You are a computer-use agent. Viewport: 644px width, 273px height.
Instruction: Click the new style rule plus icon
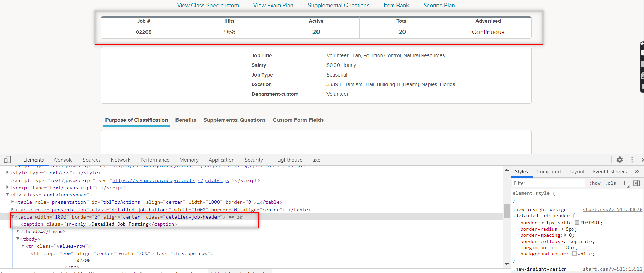pyautogui.click(x=624, y=183)
